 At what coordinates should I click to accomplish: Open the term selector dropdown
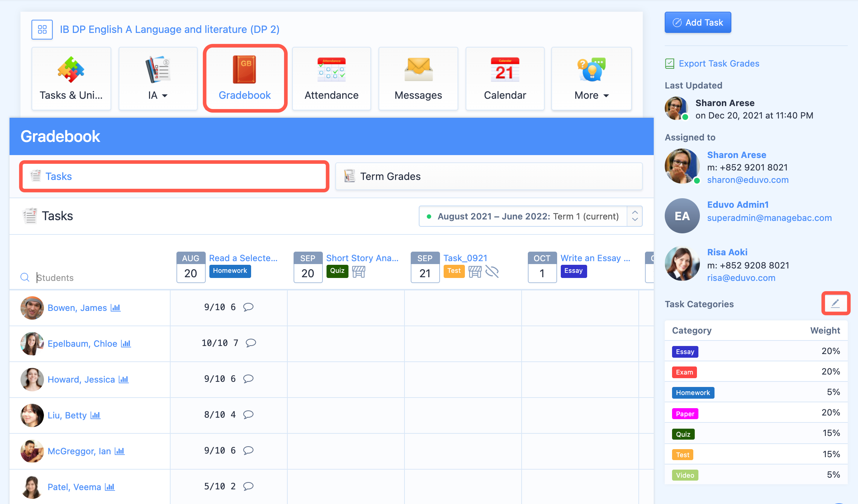click(x=530, y=216)
